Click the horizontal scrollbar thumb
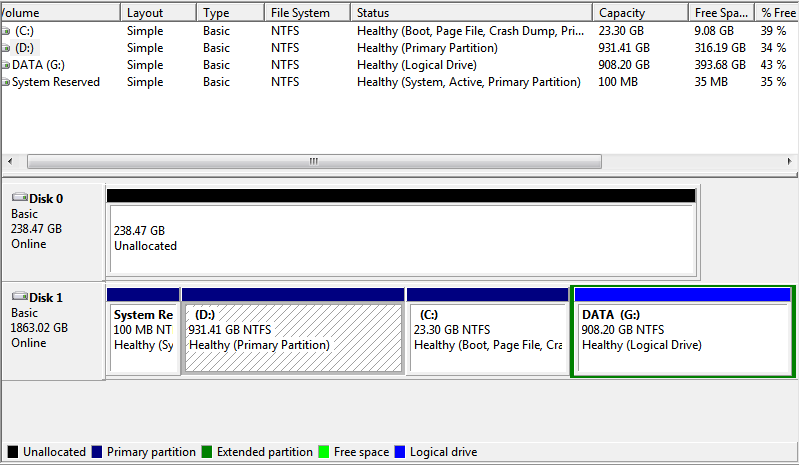 click(x=314, y=161)
